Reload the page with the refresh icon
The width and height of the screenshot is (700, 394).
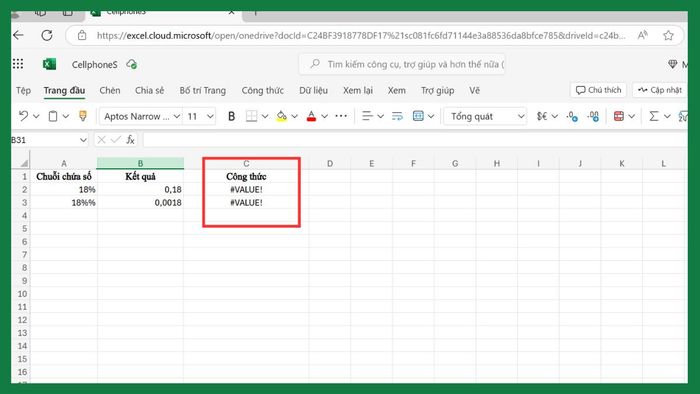[x=47, y=35]
